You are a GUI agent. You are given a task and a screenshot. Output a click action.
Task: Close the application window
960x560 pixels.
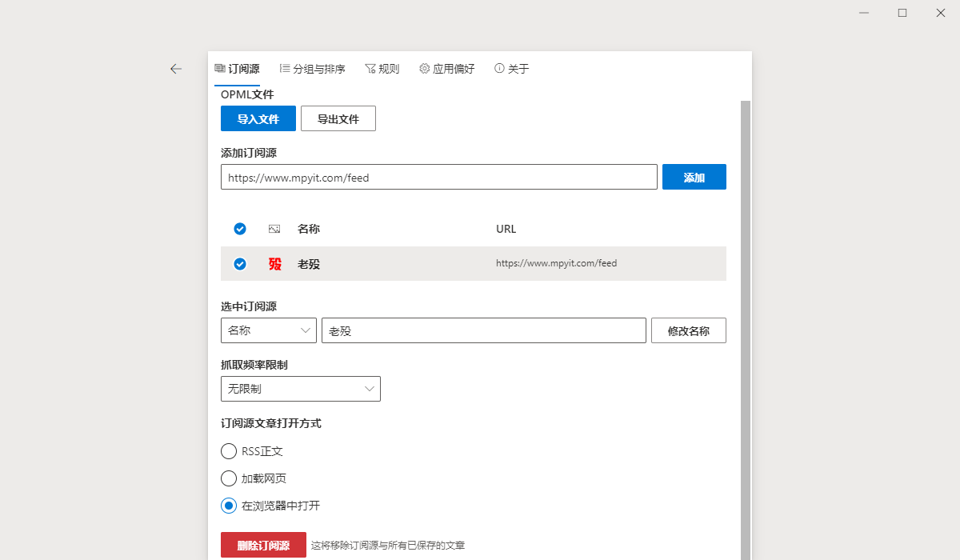coord(941,13)
